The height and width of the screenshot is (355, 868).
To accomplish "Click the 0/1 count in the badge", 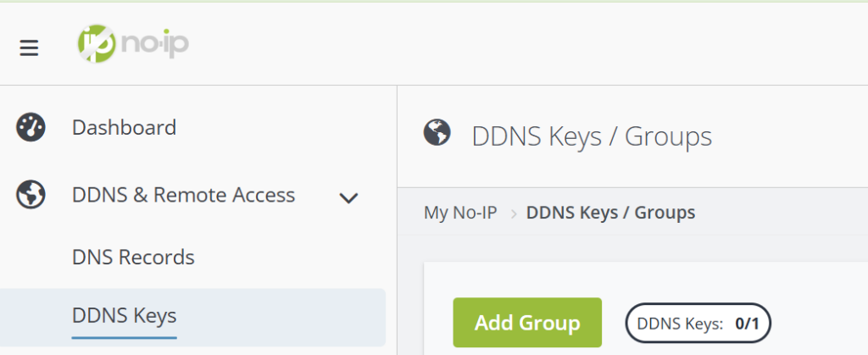I will (x=747, y=323).
